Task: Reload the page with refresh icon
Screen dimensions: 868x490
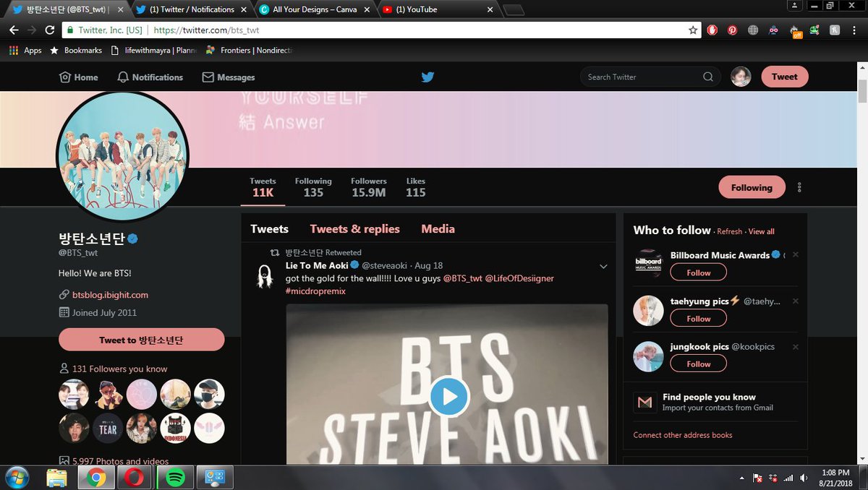Action: 50,30
